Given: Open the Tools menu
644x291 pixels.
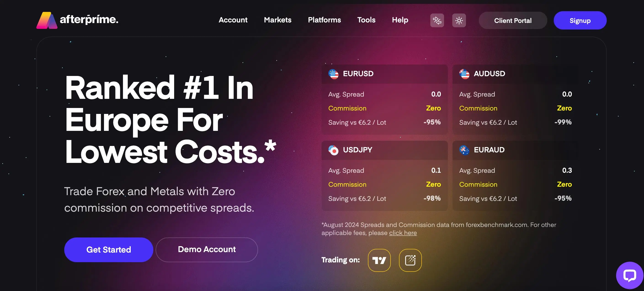Looking at the screenshot, I should click(366, 20).
